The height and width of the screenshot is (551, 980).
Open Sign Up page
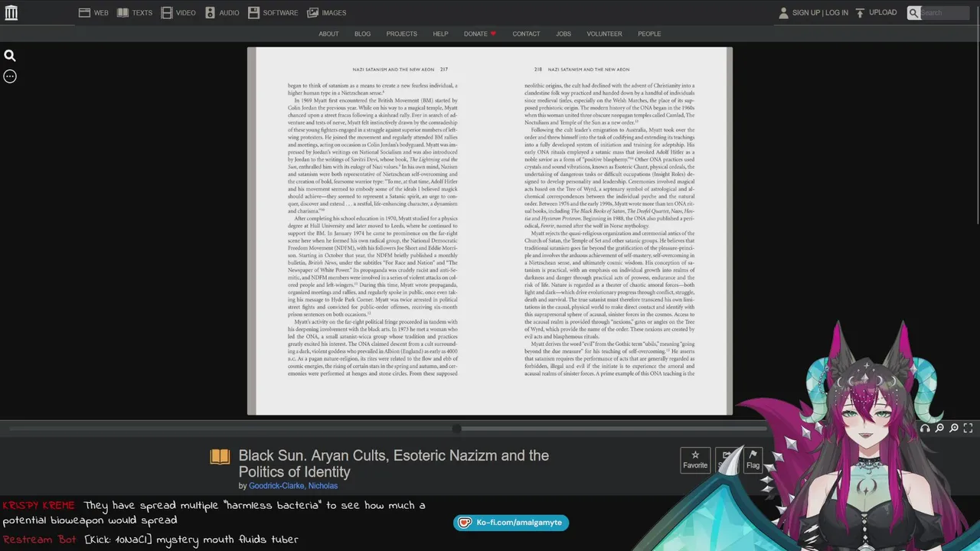[x=805, y=13]
